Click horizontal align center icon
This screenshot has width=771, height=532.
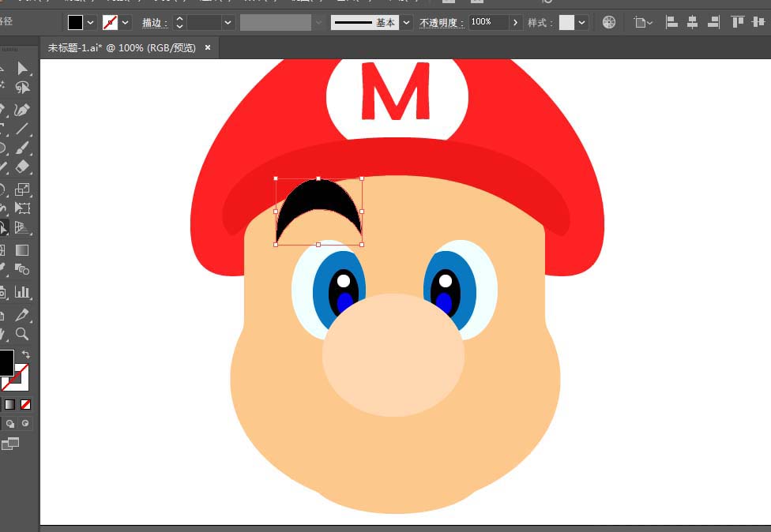[x=692, y=22]
